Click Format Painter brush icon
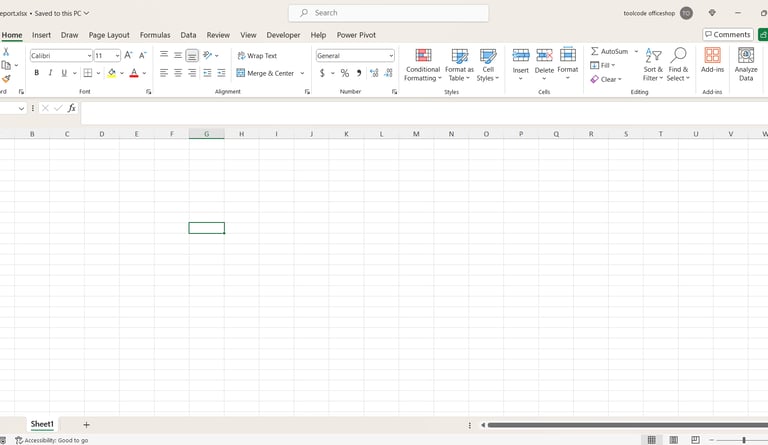The image size is (768, 445). (x=6, y=78)
